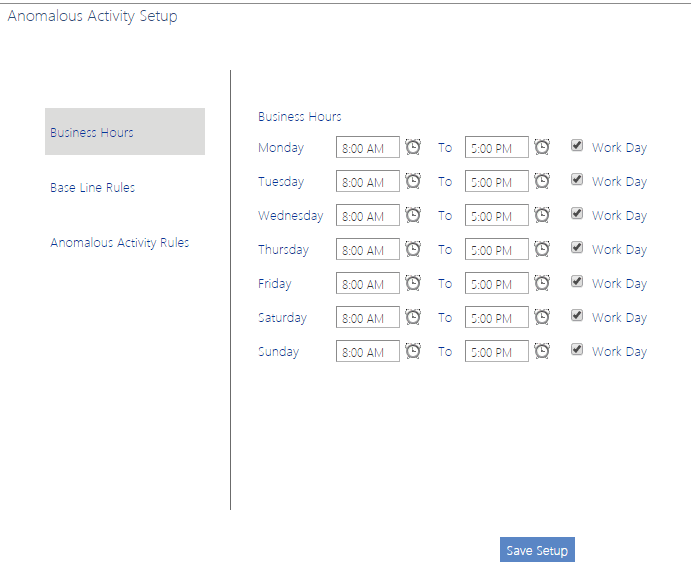
Task: Toggle the Monday Work Day checkbox
Action: click(x=577, y=145)
